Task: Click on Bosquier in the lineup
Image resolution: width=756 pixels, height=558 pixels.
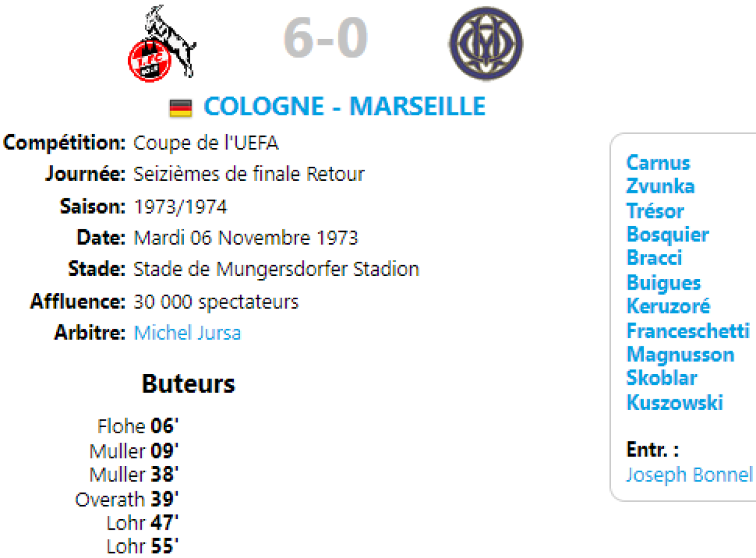Action: tap(667, 234)
